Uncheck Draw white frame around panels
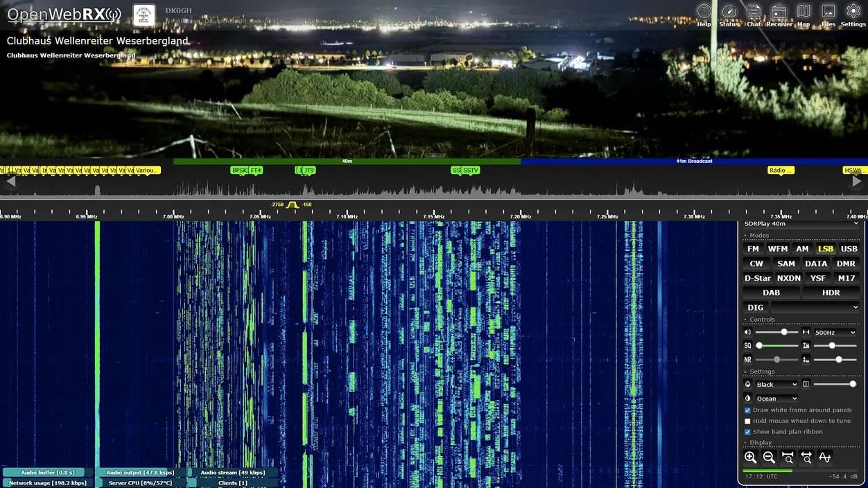The image size is (868, 488). [747, 410]
